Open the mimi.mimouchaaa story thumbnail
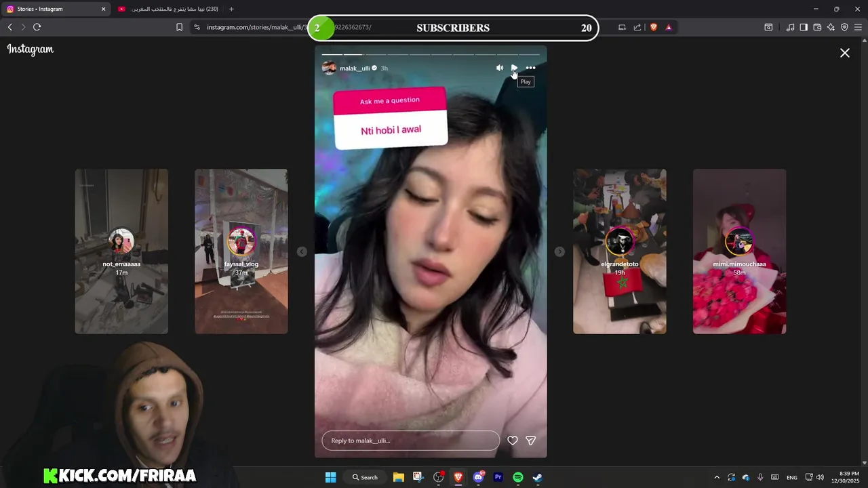The height and width of the screenshot is (488, 868). click(x=740, y=251)
